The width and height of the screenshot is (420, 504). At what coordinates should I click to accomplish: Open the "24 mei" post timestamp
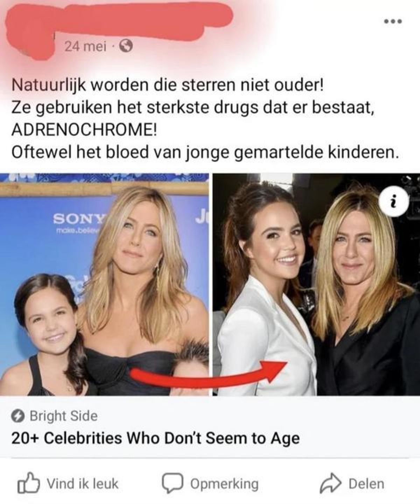[x=85, y=47]
